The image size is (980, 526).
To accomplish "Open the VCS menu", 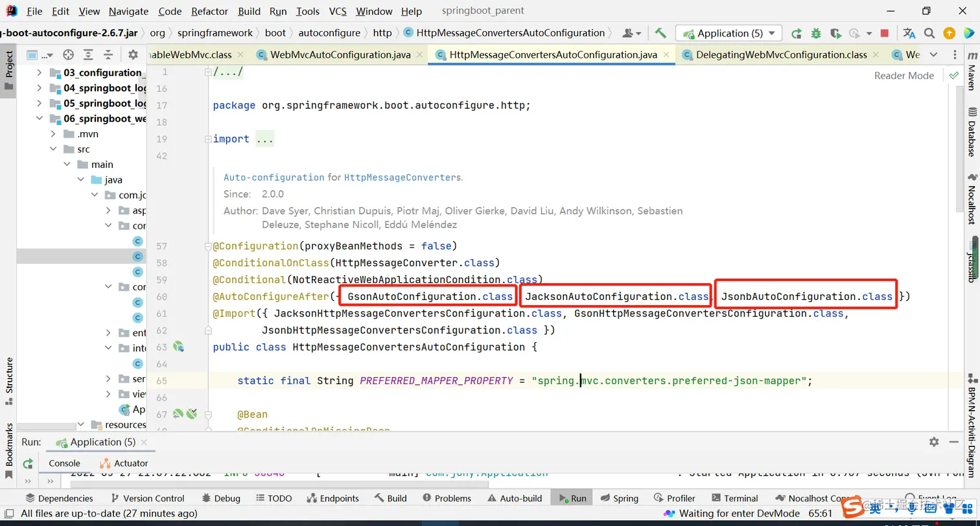I will [x=338, y=11].
